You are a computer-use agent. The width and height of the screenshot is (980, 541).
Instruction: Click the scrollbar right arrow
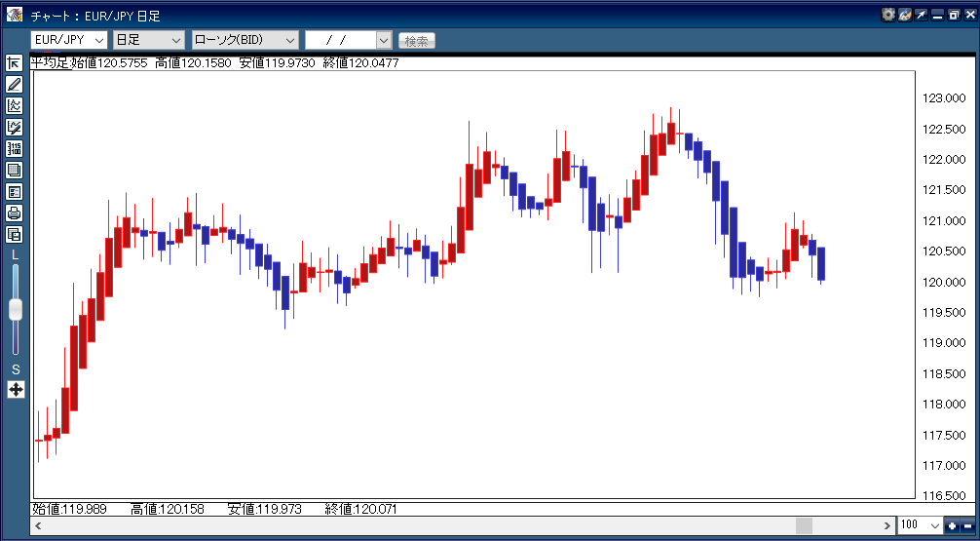[886, 525]
